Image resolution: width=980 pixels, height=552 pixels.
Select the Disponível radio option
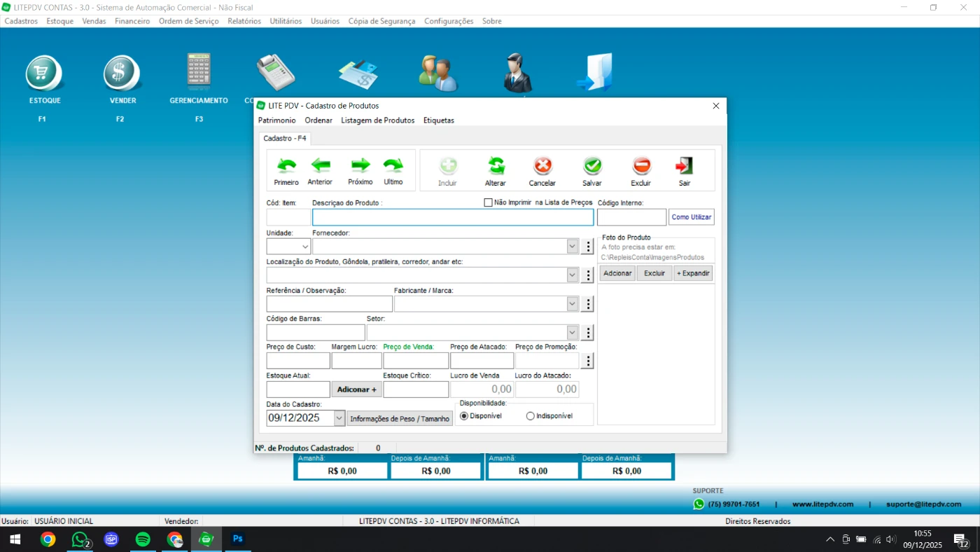click(x=464, y=416)
